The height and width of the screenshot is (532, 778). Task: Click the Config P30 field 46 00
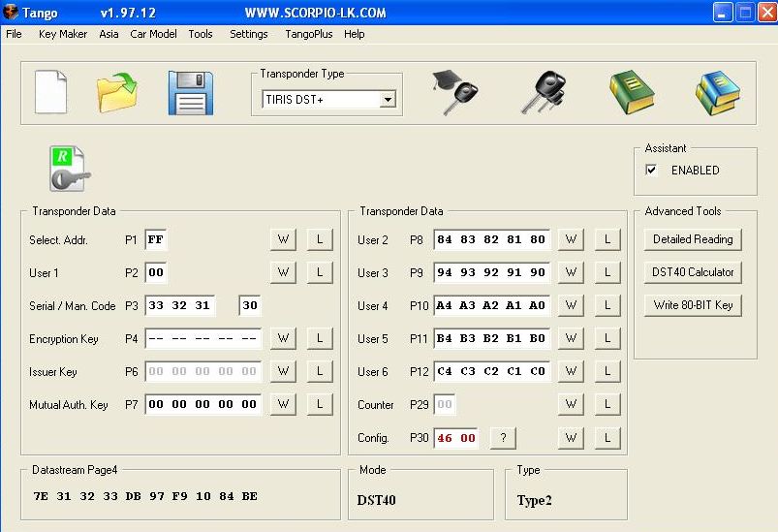(456, 438)
